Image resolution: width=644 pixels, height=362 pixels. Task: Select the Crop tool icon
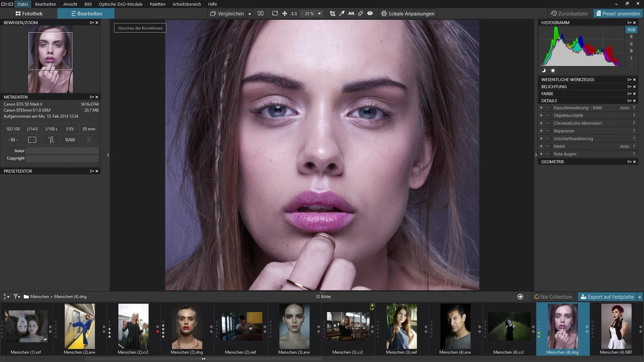click(x=332, y=13)
